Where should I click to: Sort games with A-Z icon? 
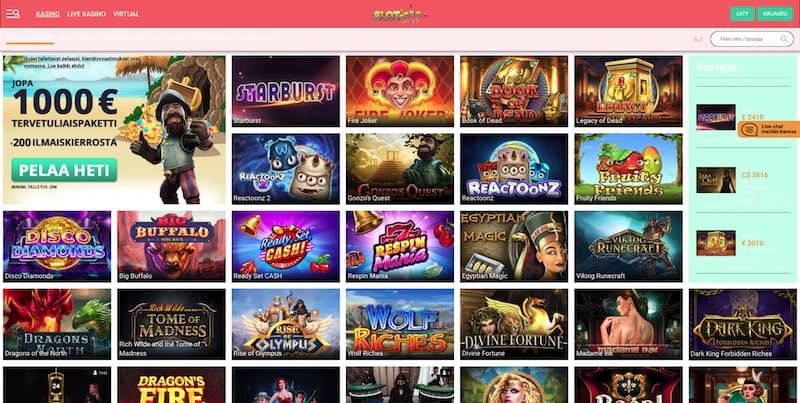coord(698,39)
